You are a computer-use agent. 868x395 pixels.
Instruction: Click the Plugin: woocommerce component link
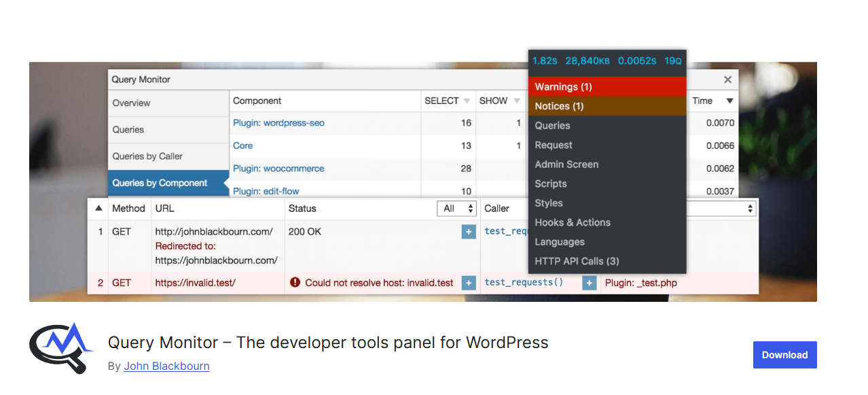coord(278,169)
